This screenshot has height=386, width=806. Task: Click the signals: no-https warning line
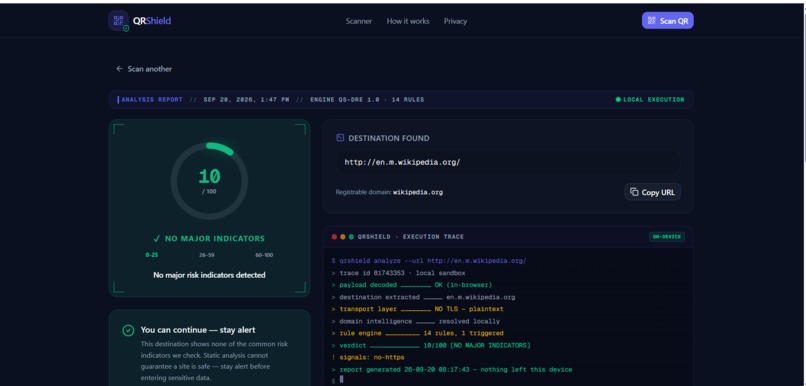tap(368, 357)
